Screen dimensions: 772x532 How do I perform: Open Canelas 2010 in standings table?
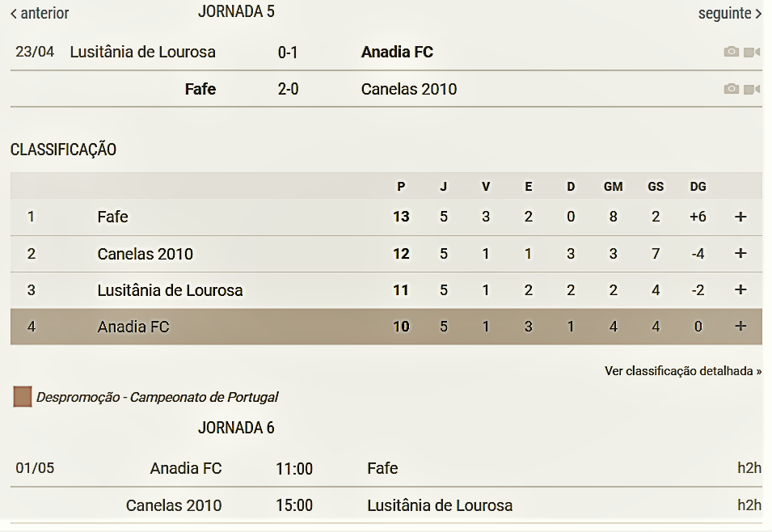(146, 254)
